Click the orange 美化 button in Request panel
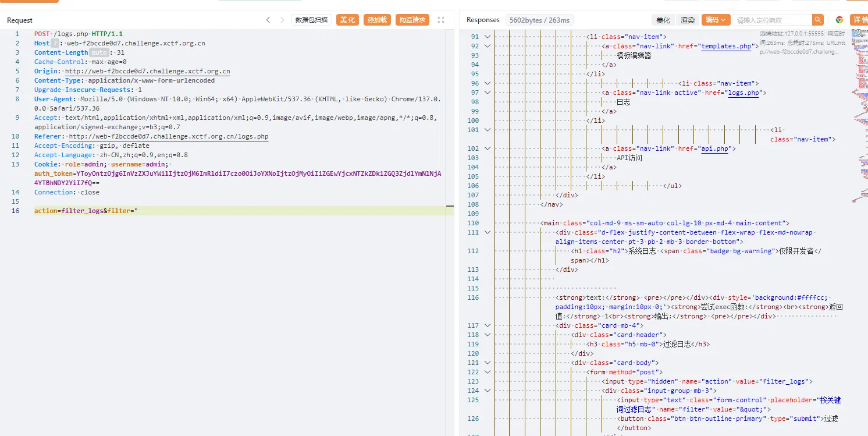Image resolution: width=868 pixels, height=436 pixels. click(347, 20)
